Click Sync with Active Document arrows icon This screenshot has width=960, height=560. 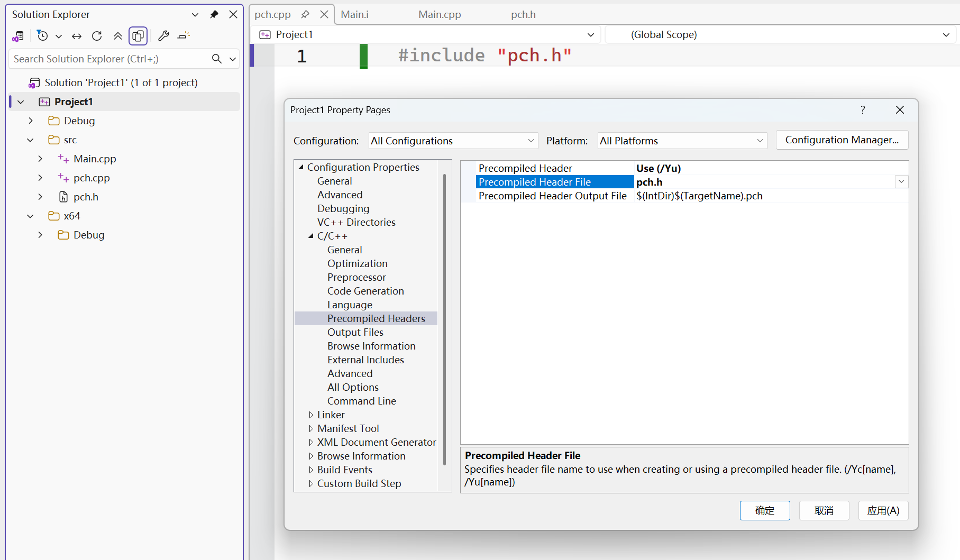pyautogui.click(x=77, y=36)
